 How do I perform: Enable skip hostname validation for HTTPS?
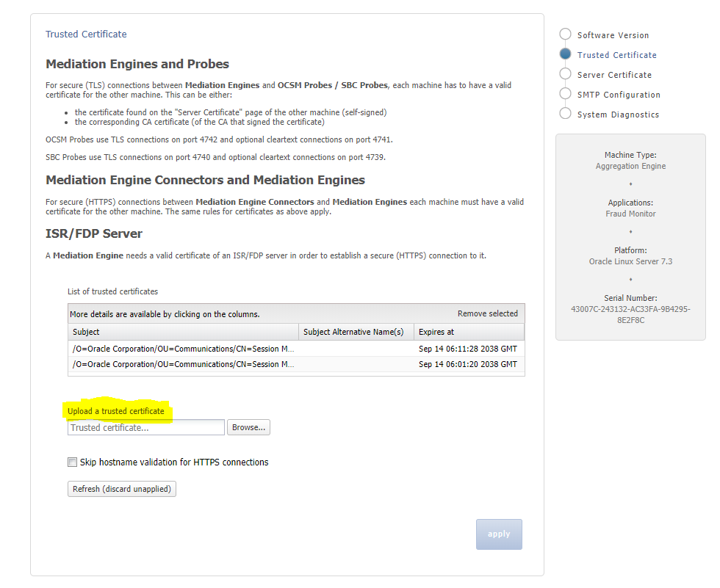click(72, 462)
